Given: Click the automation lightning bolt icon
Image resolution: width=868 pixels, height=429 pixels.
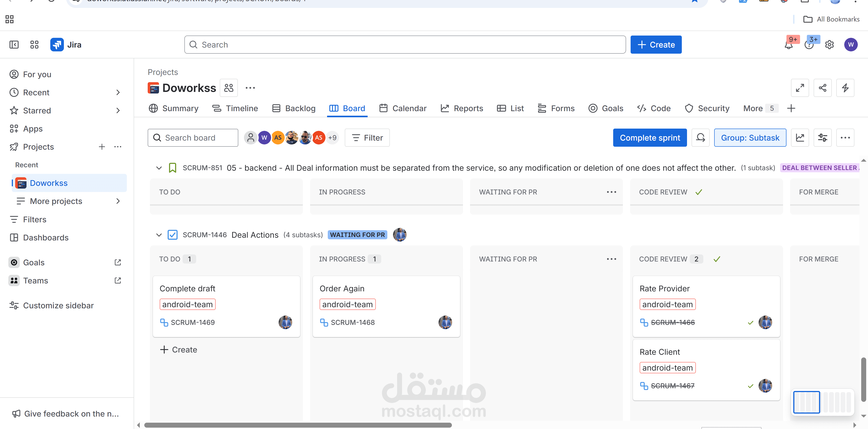Looking at the screenshot, I should click(x=845, y=88).
